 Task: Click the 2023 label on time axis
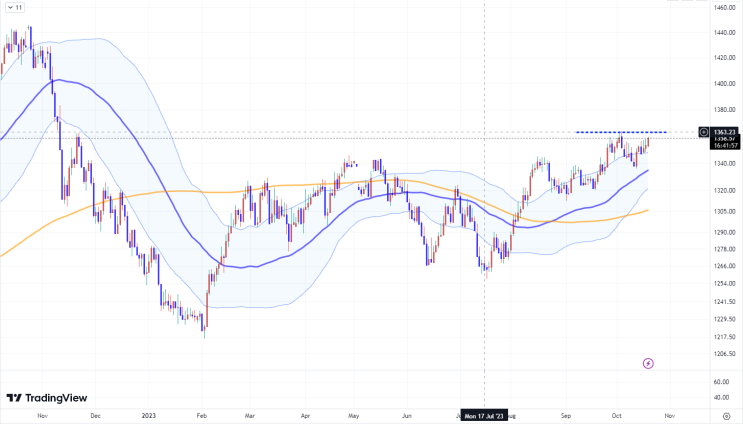click(x=149, y=416)
